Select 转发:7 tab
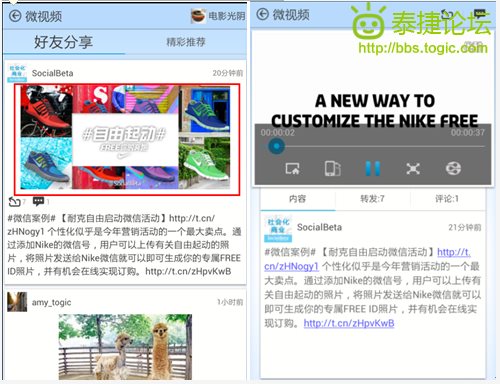The width and height of the screenshot is (500, 384). [372, 199]
